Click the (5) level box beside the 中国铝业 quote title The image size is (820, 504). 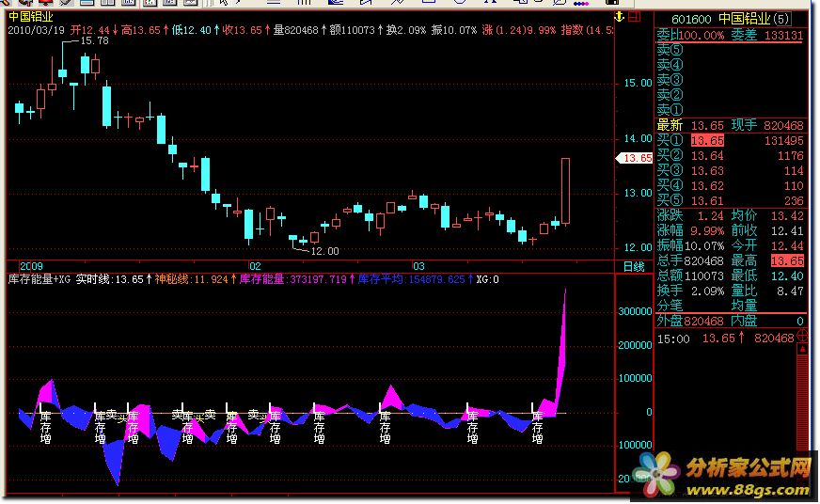coord(781,20)
